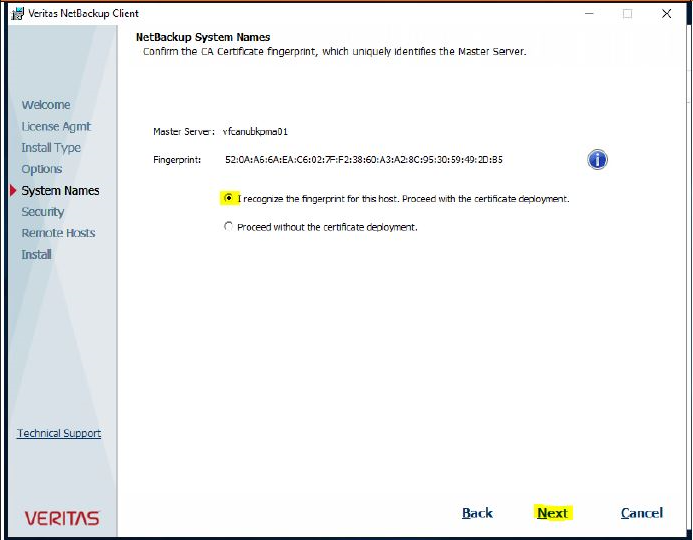Viewport: 693px width, 540px height.
Task: Select the Security step in sidebar
Action: pyautogui.click(x=43, y=212)
